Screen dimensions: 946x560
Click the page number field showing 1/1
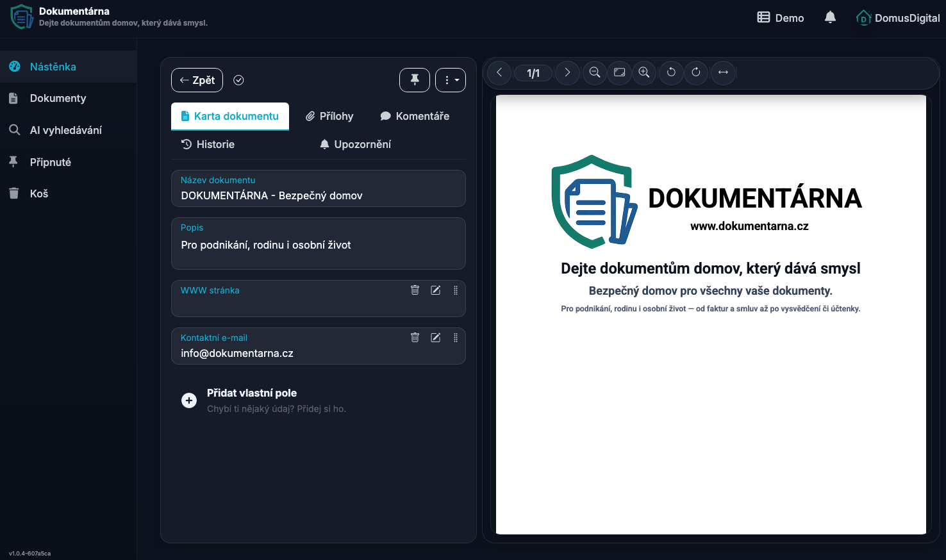[533, 72]
